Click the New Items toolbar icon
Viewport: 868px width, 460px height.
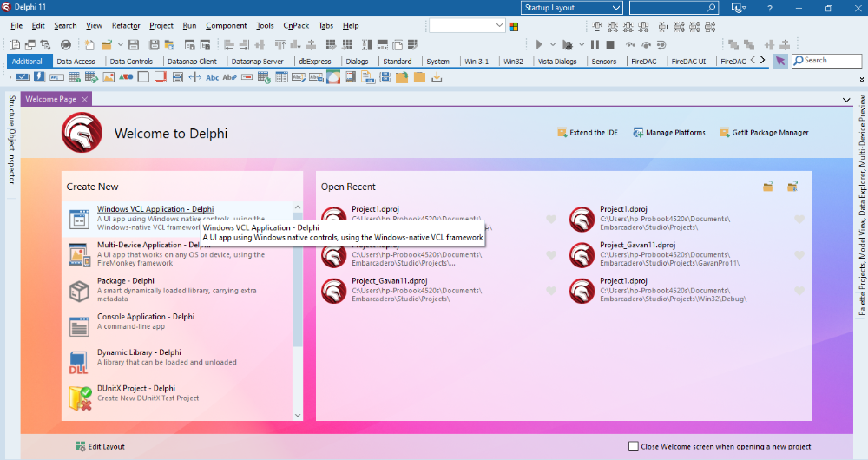coord(89,45)
